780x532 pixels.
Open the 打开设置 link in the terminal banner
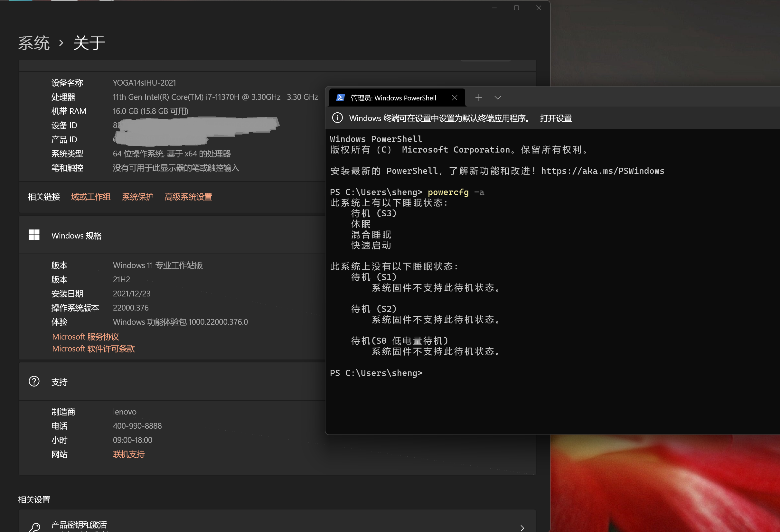click(556, 118)
